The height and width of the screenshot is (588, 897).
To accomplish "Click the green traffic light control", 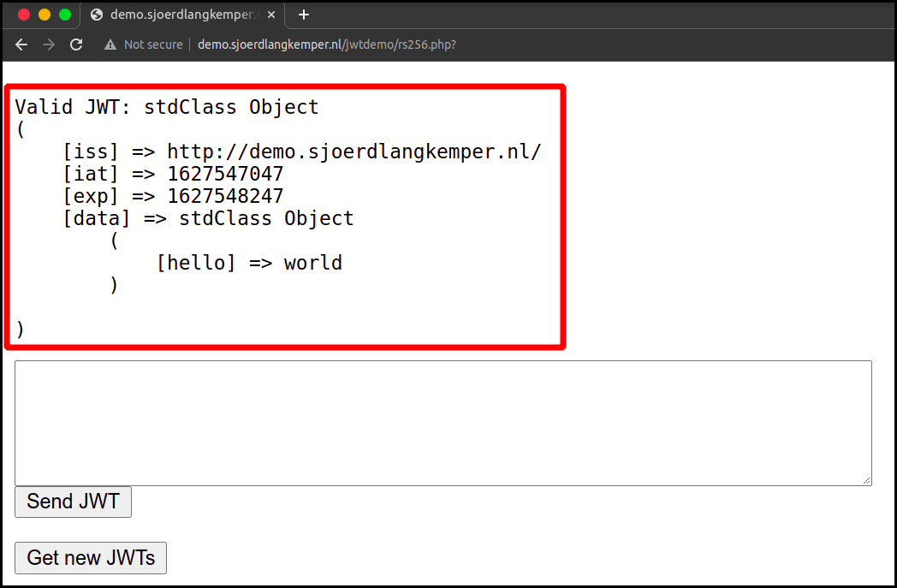I will [x=63, y=15].
